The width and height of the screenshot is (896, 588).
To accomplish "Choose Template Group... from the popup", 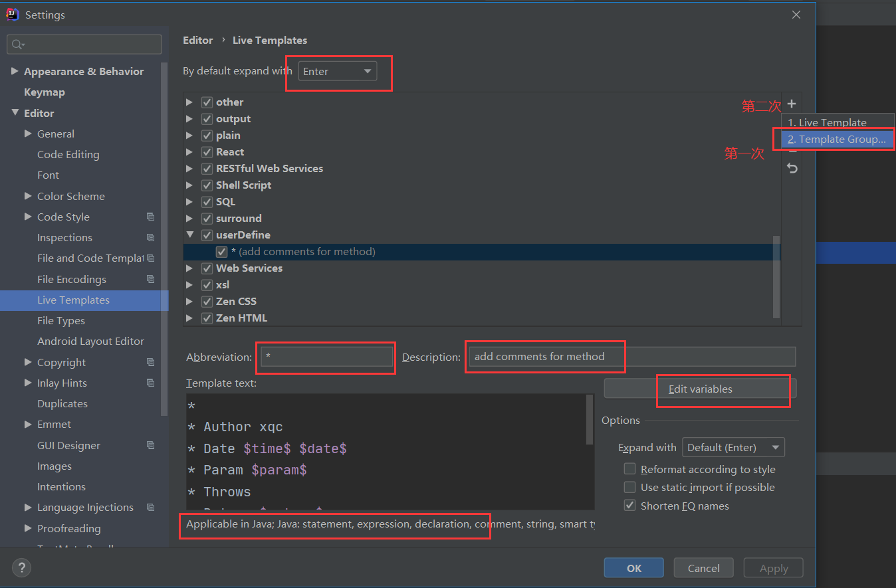I will tap(836, 139).
